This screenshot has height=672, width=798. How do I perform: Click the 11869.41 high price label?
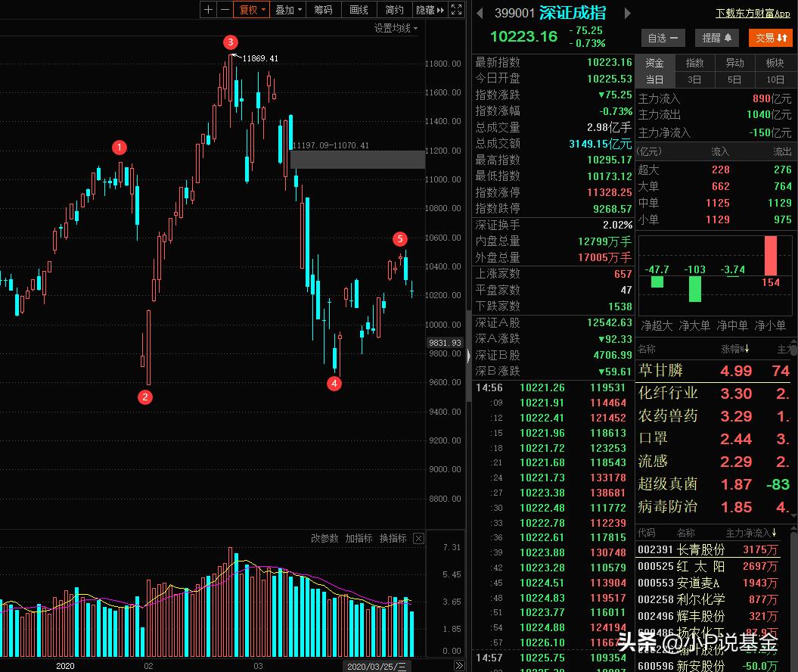point(260,58)
